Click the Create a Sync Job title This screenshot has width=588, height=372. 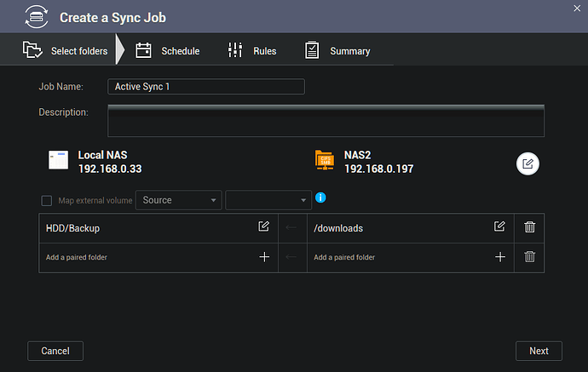click(x=112, y=18)
